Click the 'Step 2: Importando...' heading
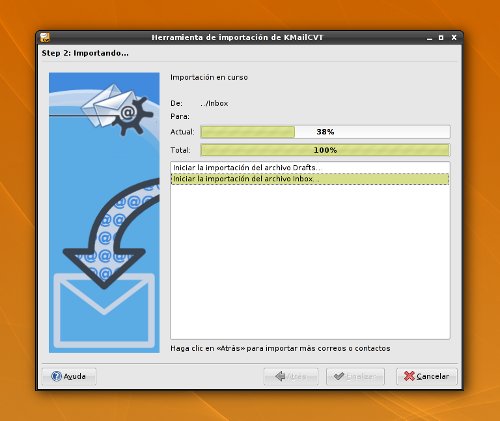This screenshot has width=500, height=421. coord(85,53)
